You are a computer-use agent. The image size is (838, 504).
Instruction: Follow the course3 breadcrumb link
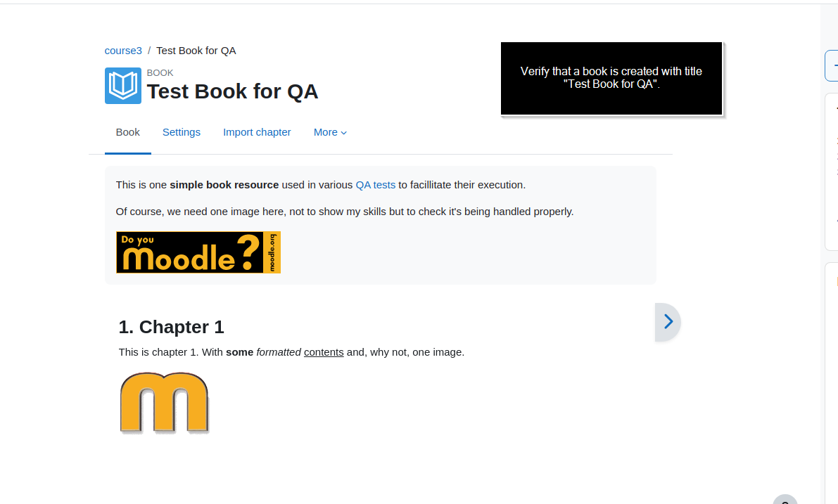[123, 51]
